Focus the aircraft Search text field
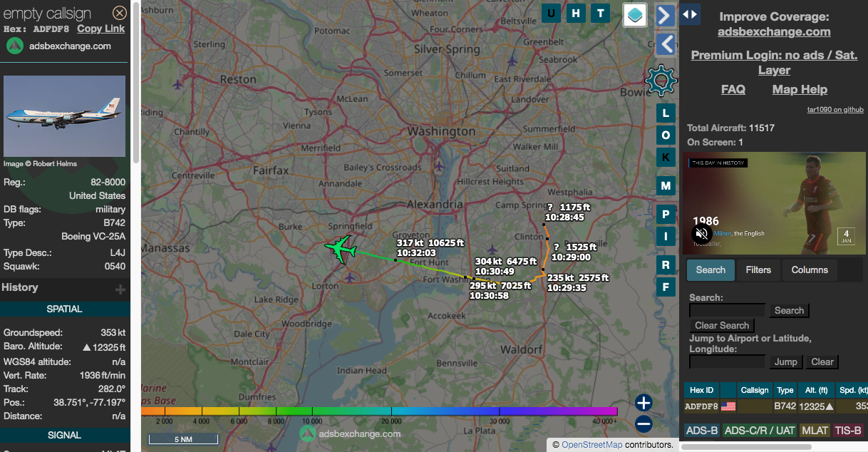868x452 pixels. click(727, 311)
